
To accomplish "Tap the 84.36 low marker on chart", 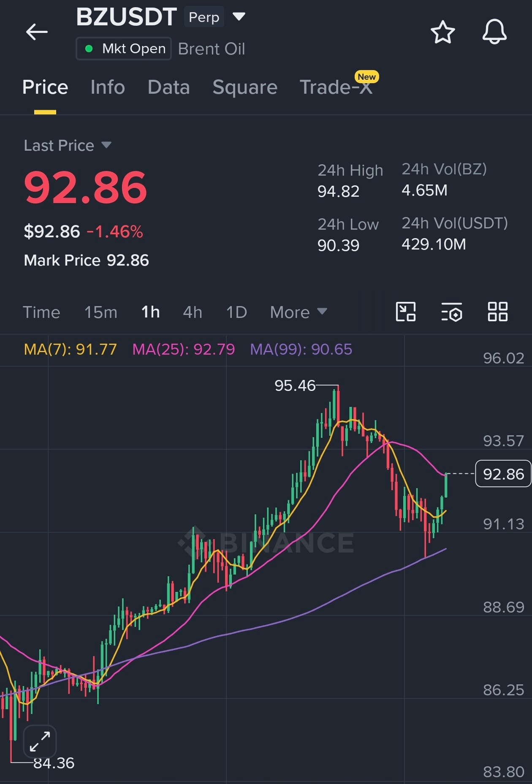I will [54, 763].
